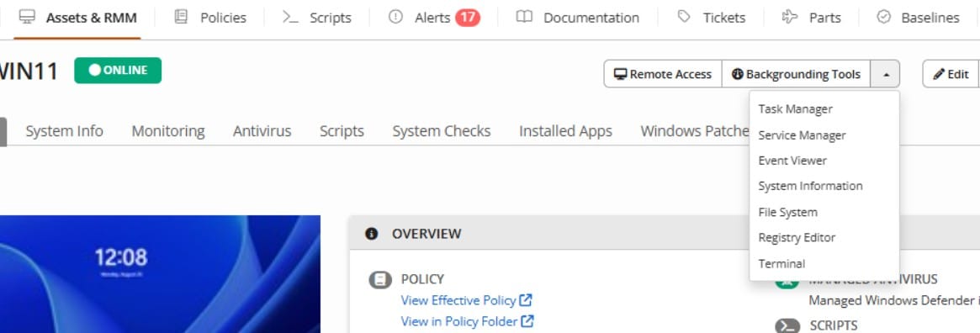The height and width of the screenshot is (333, 980).
Task: Select Task Manager from the dropdown
Action: point(795,108)
